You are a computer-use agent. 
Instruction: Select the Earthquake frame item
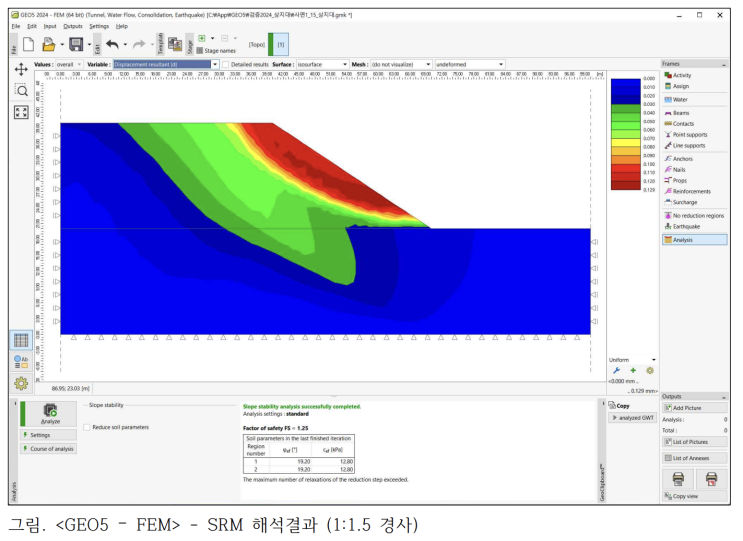686,226
